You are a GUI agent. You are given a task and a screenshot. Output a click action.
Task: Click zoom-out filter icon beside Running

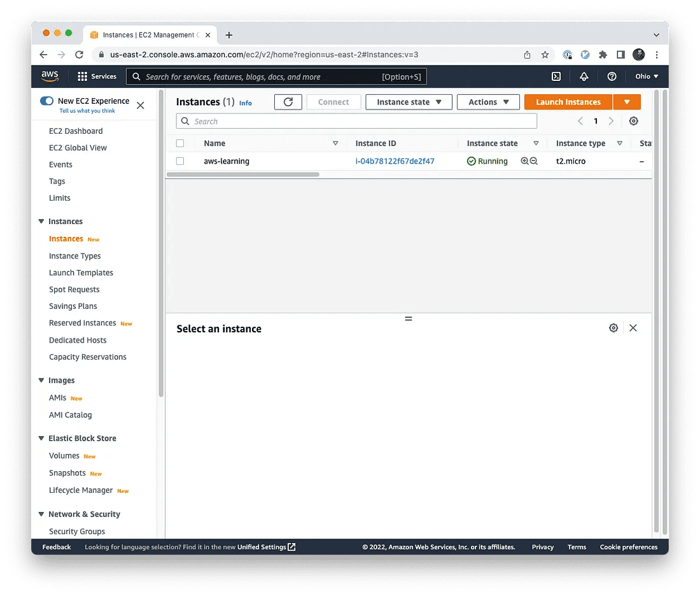pyautogui.click(x=533, y=161)
